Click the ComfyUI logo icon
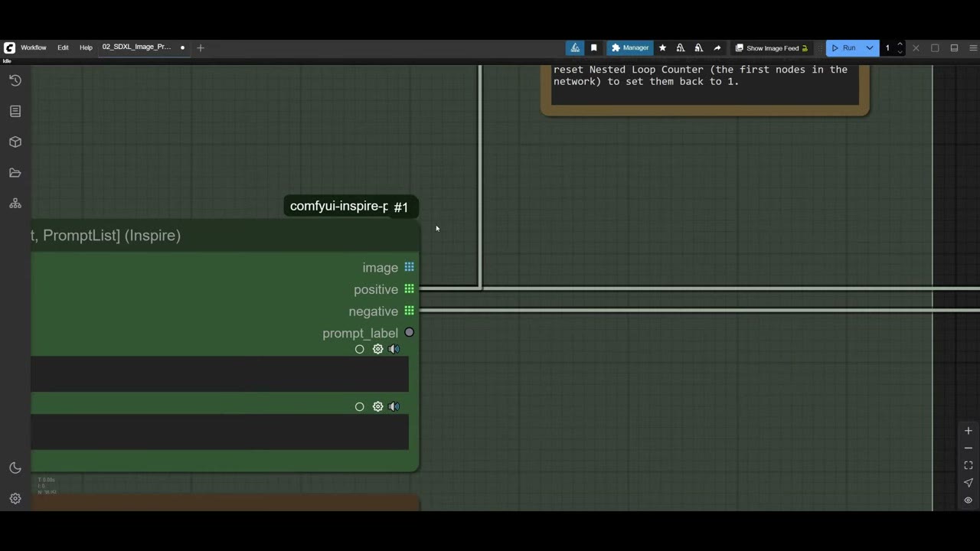 pos(9,47)
